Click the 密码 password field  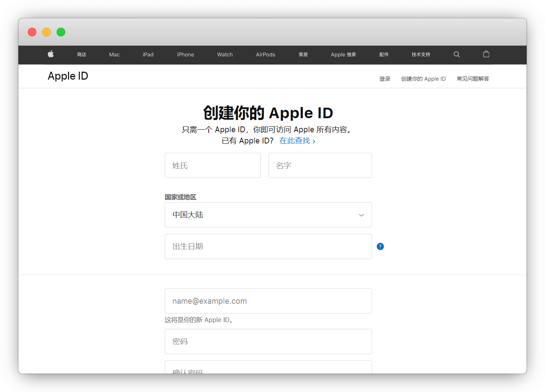(x=268, y=342)
